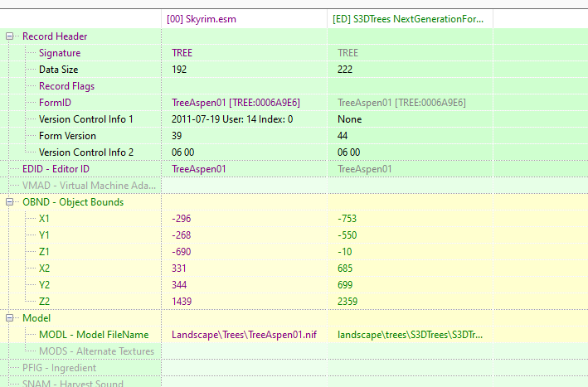This screenshot has height=387, width=588.
Task: Click X2 value 685
Action: (x=345, y=268)
